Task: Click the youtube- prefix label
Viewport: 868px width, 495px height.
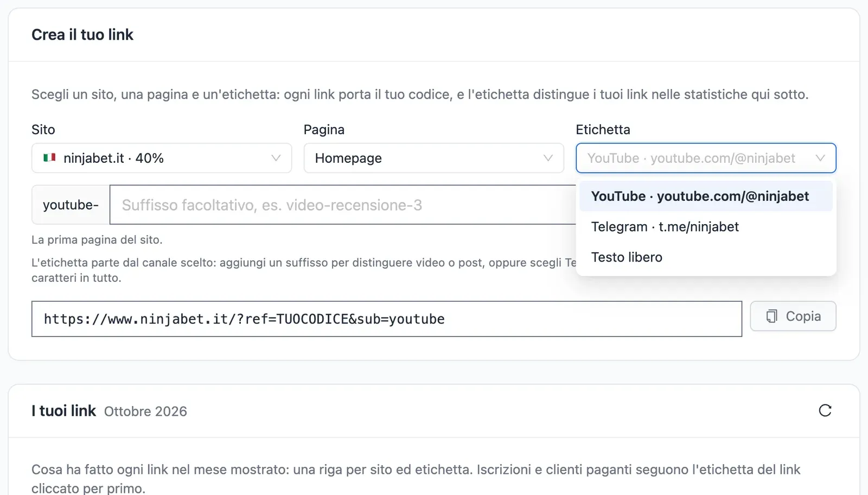Action: coord(71,205)
